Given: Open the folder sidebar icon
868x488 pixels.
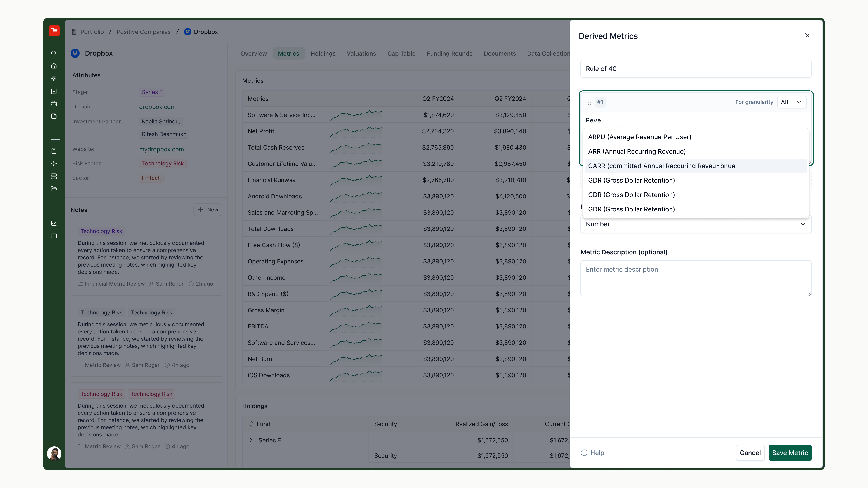Looking at the screenshot, I should click(54, 189).
